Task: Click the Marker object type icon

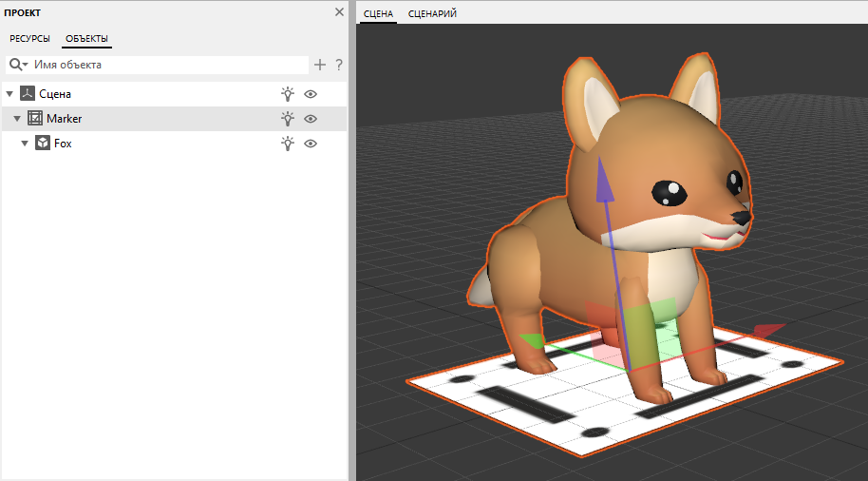Action: click(35, 118)
